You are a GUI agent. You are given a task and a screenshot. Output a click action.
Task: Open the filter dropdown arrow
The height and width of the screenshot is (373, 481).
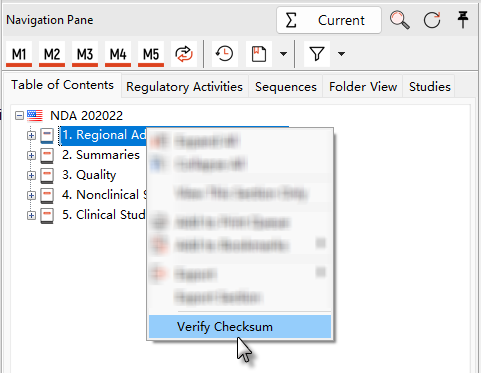click(x=341, y=54)
